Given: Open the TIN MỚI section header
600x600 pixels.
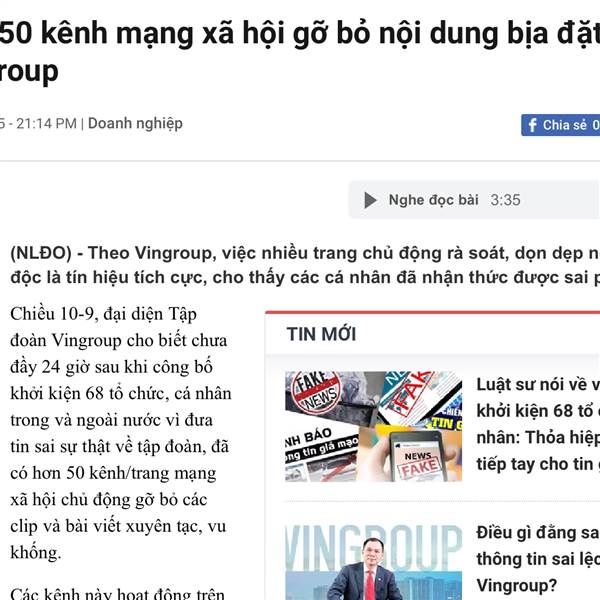Looking at the screenshot, I should click(321, 334).
